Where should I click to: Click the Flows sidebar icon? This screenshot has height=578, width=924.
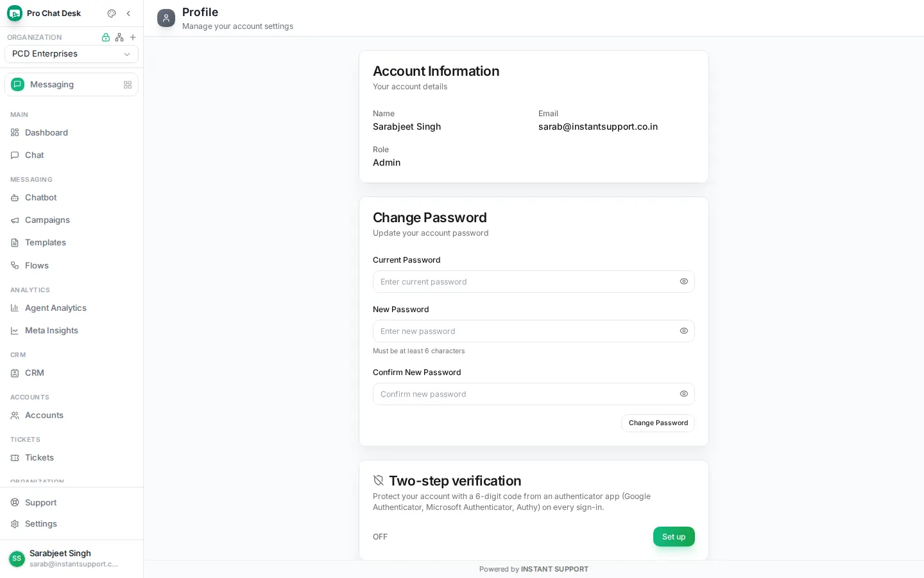(x=15, y=265)
